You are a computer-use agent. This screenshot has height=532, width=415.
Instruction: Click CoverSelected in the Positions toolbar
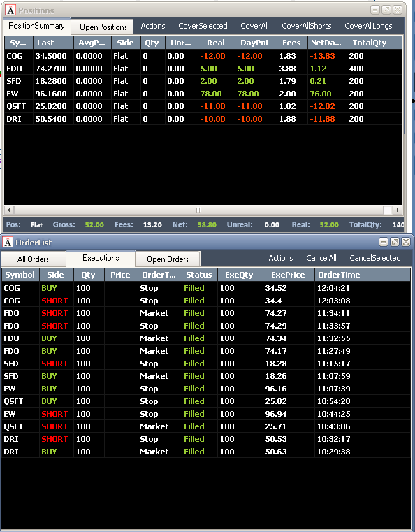tap(203, 26)
